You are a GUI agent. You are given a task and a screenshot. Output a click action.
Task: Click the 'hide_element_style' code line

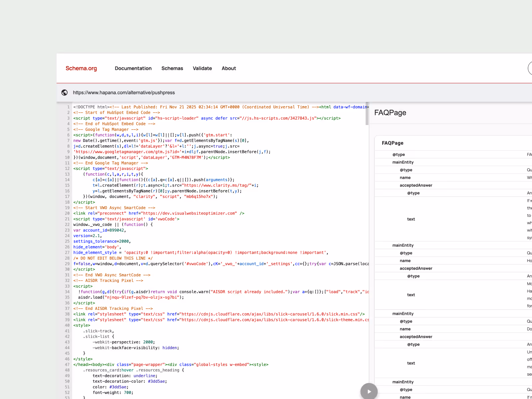tap(201, 253)
